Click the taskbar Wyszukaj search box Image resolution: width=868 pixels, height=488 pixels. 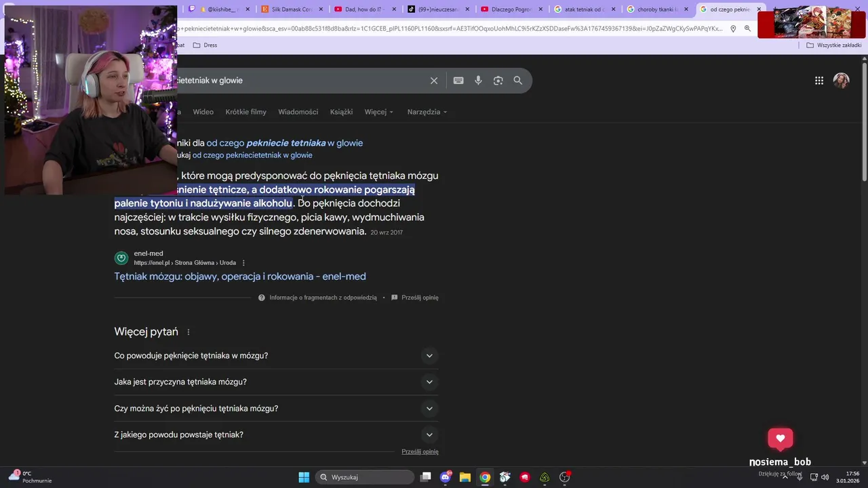(x=366, y=477)
